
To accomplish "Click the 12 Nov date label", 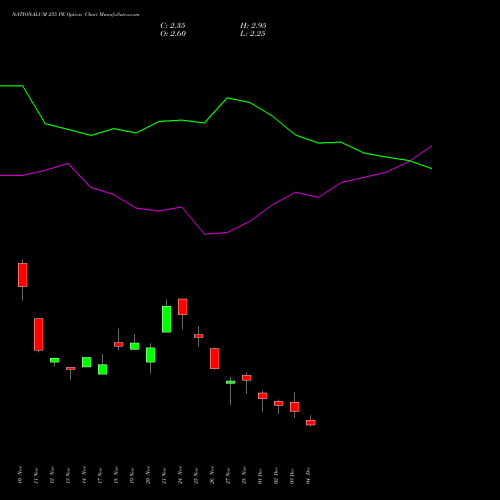I will tap(52, 475).
